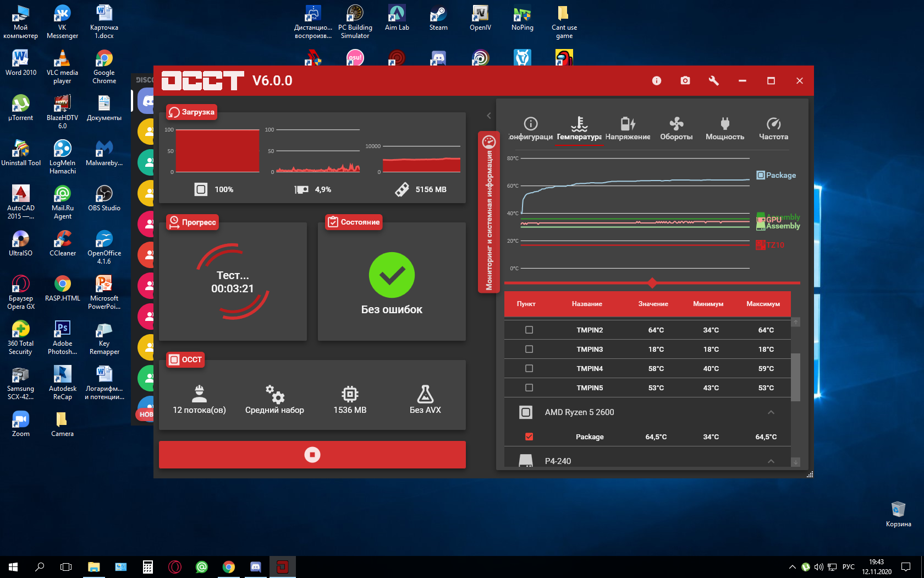Collapse the AMD Ryzen 5 2600 section
This screenshot has width=924, height=578.
tap(771, 412)
